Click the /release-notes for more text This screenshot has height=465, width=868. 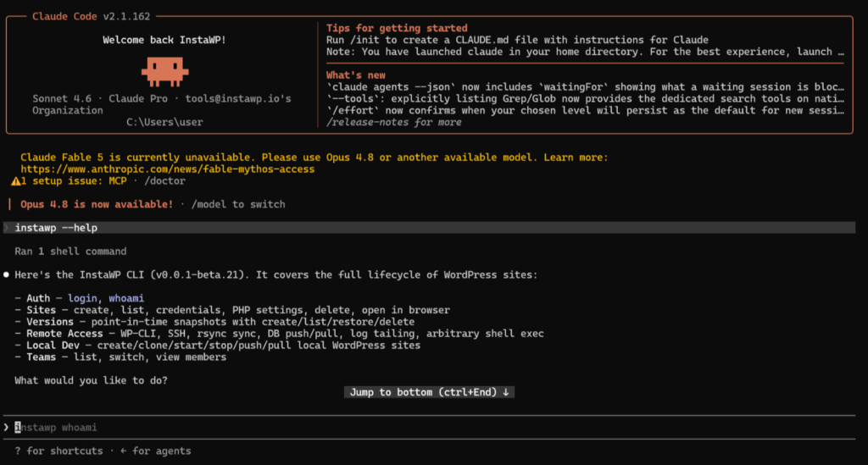click(393, 122)
